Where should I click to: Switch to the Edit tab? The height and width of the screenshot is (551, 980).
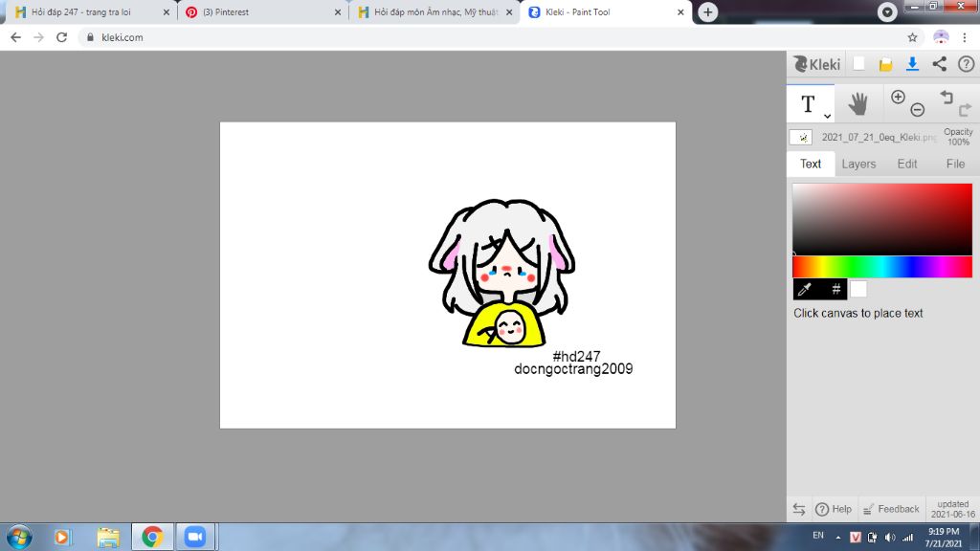[x=907, y=164]
